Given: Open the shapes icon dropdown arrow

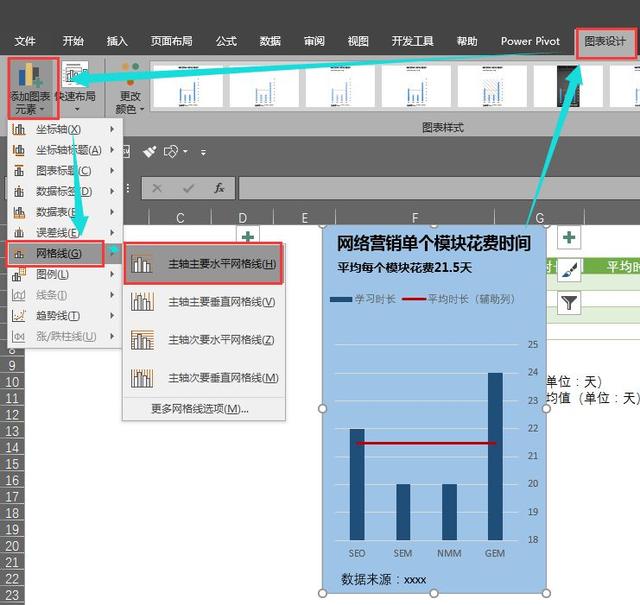Looking at the screenshot, I should tap(185, 152).
